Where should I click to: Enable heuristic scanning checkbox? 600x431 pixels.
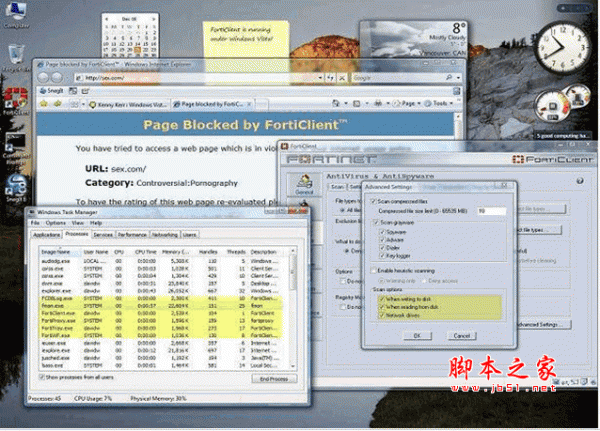373,271
